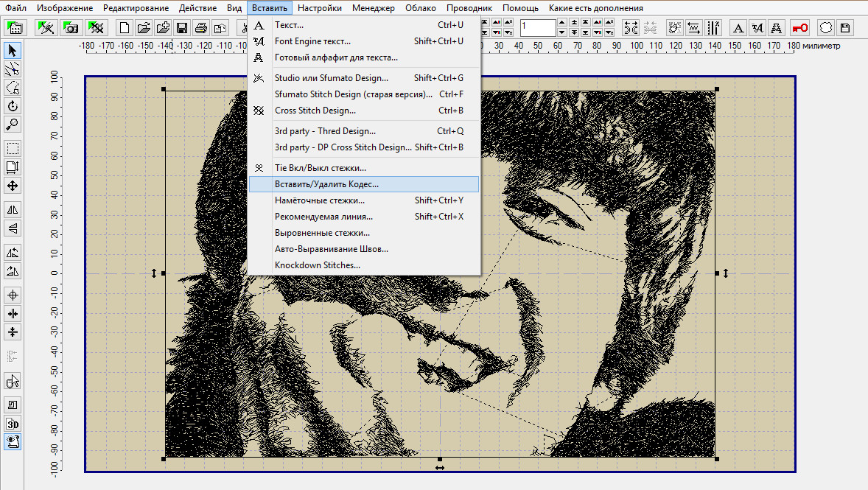The image size is (868, 490).
Task: Toggle the eye preview button
Action: pyautogui.click(x=13, y=442)
